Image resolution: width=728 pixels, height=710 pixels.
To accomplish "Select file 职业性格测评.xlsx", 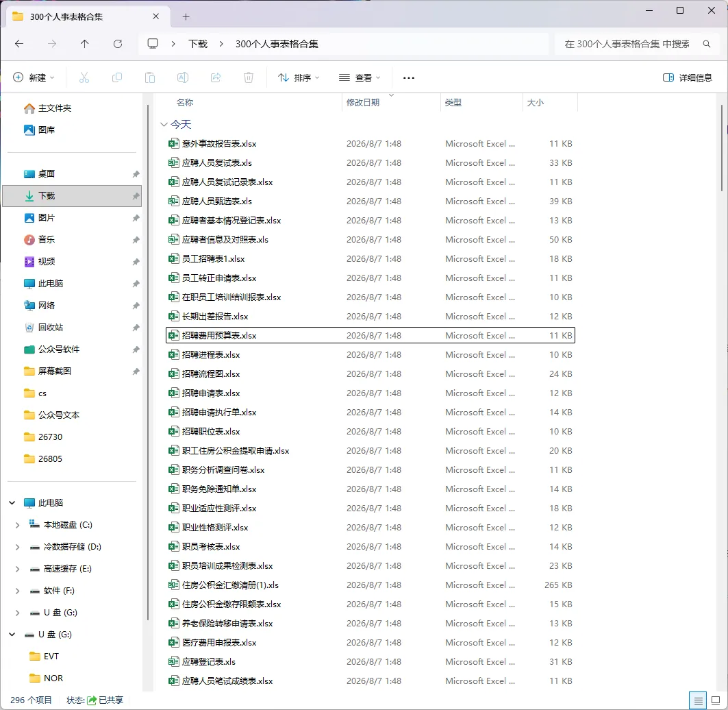I will [x=370, y=528].
